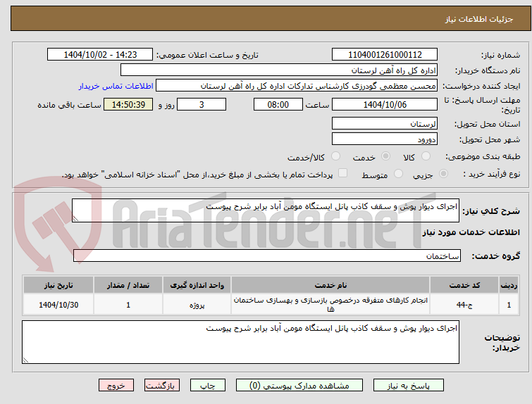Click the گروه خدمت field ساختمان

[x=266, y=255]
